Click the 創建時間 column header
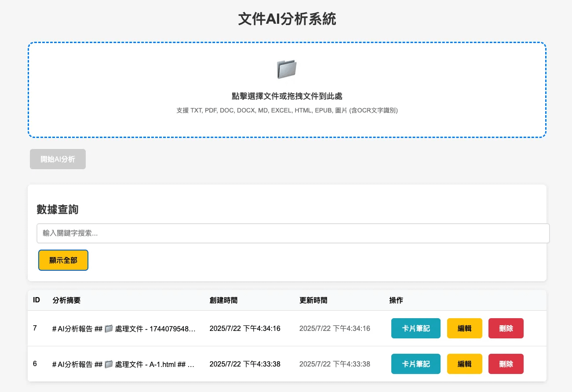Viewport: 572px width, 392px height. [223, 300]
